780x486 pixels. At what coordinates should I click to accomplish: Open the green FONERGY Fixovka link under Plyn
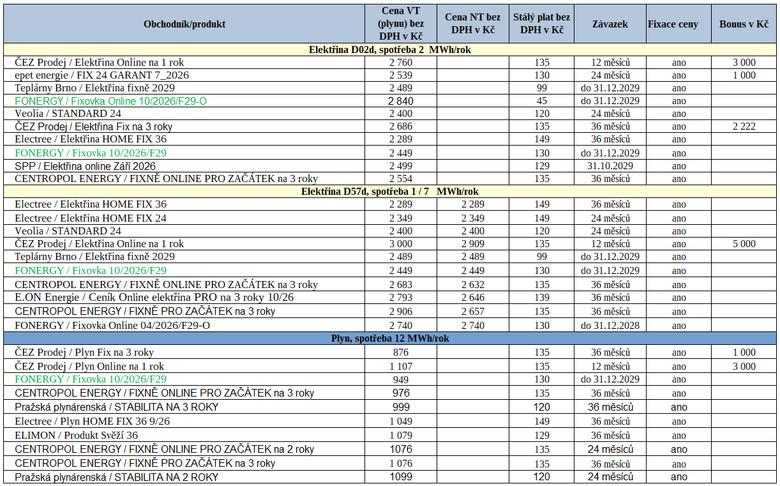pos(91,379)
